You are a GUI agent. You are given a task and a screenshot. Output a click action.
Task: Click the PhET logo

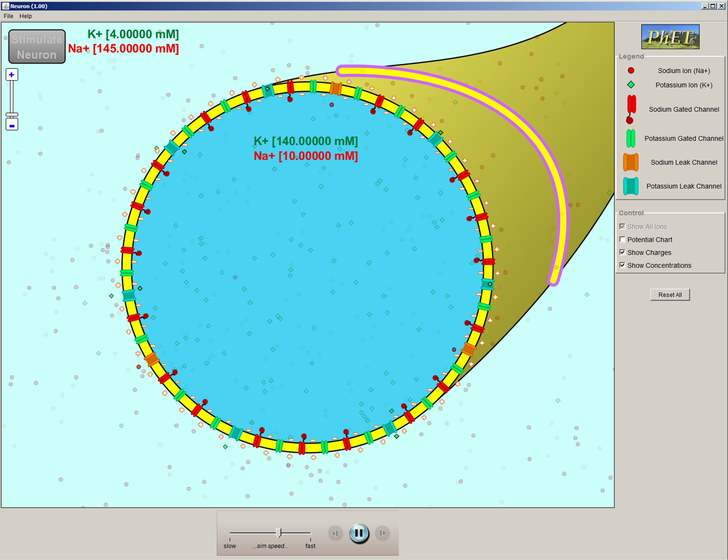click(670, 37)
